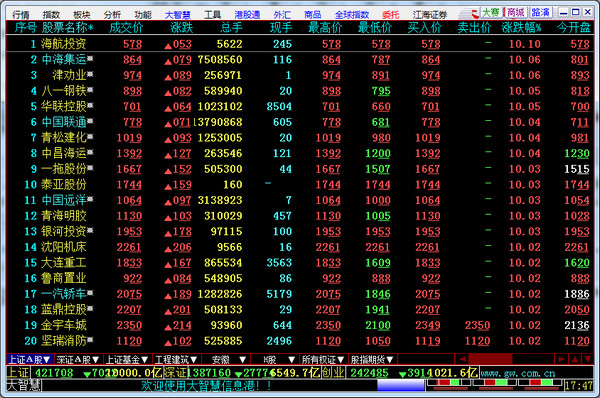Expand the H股 dropdown tab

274,359
